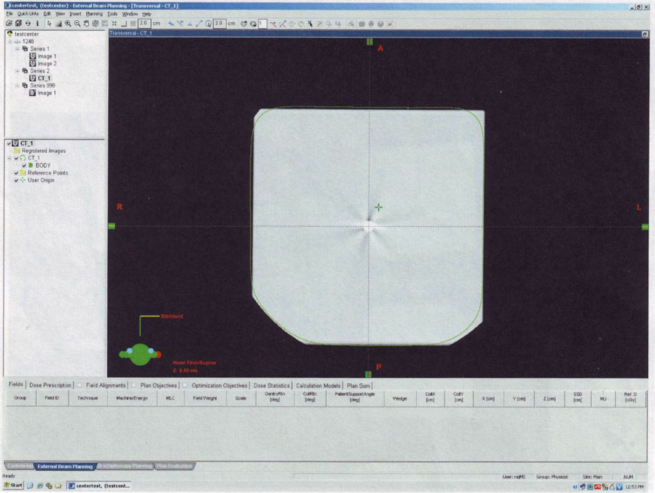Uncheck the Reference Points checkbox
This screenshot has width=655, height=493.
point(16,172)
